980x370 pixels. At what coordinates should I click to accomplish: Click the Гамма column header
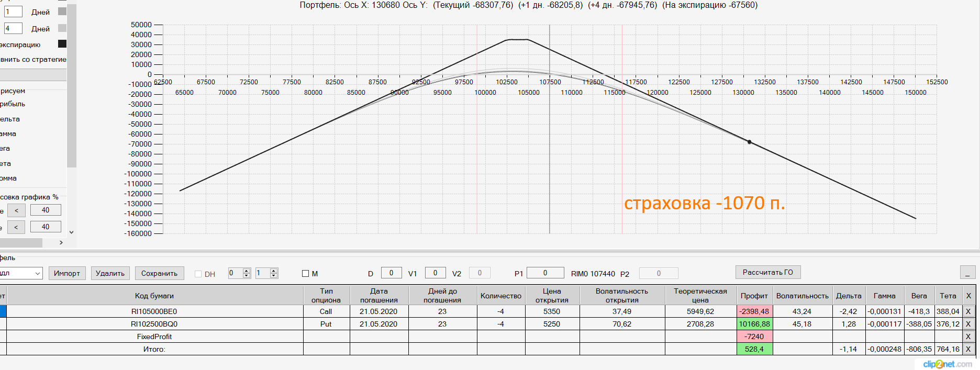[884, 296]
